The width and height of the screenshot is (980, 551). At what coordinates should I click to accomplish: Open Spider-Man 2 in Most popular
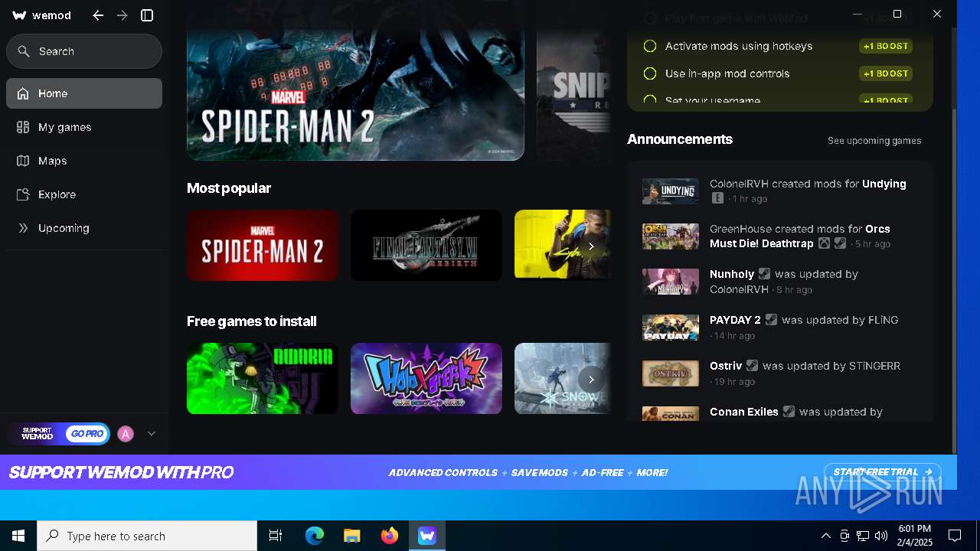[263, 246]
